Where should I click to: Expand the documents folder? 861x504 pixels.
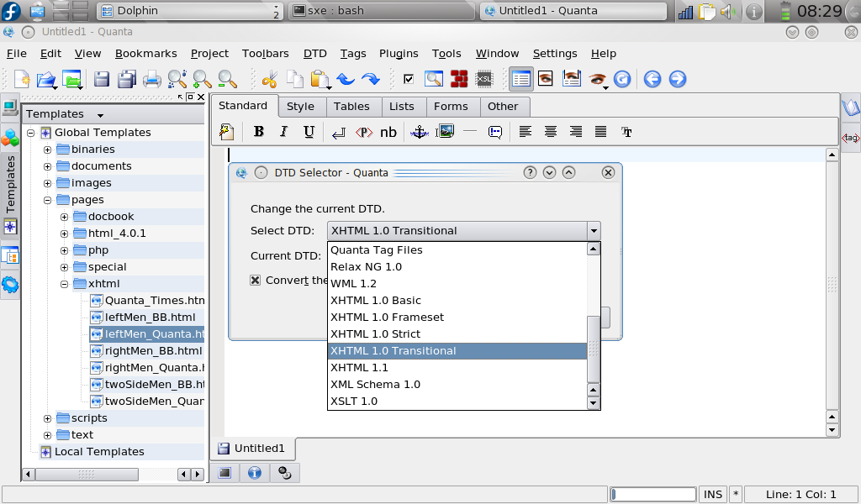[x=47, y=166]
